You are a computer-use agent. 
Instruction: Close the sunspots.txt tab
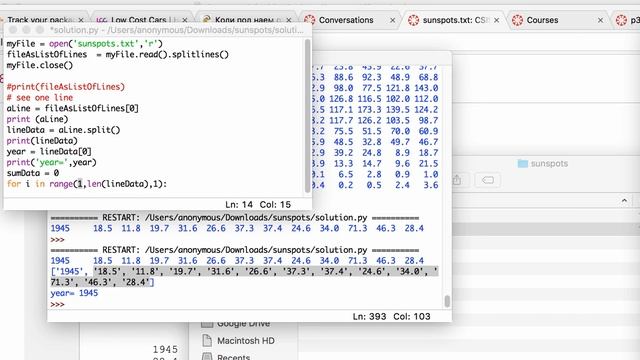[496, 20]
